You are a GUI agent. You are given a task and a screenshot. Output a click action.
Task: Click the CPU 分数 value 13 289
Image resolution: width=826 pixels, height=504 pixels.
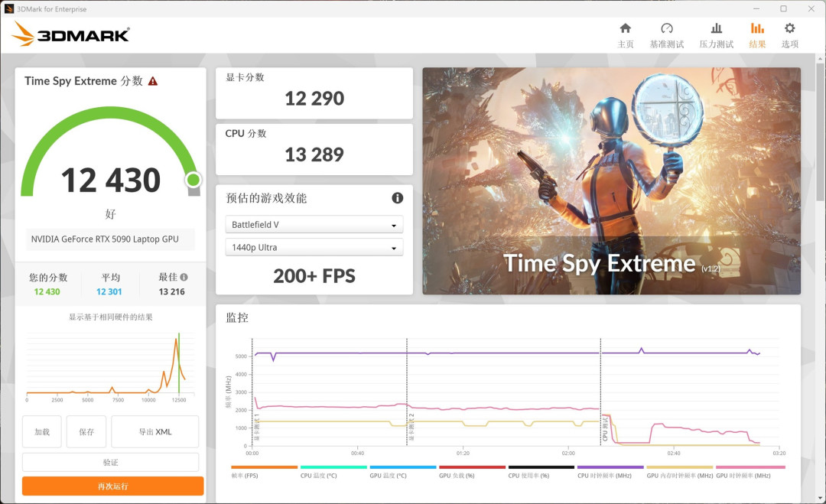(x=314, y=154)
